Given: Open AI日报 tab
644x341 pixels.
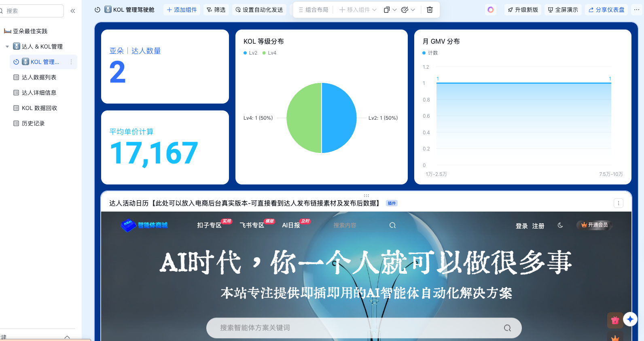Looking at the screenshot, I should [291, 225].
